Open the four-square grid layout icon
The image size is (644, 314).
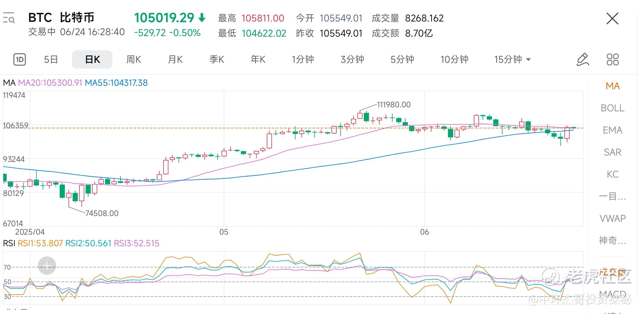coord(613,60)
